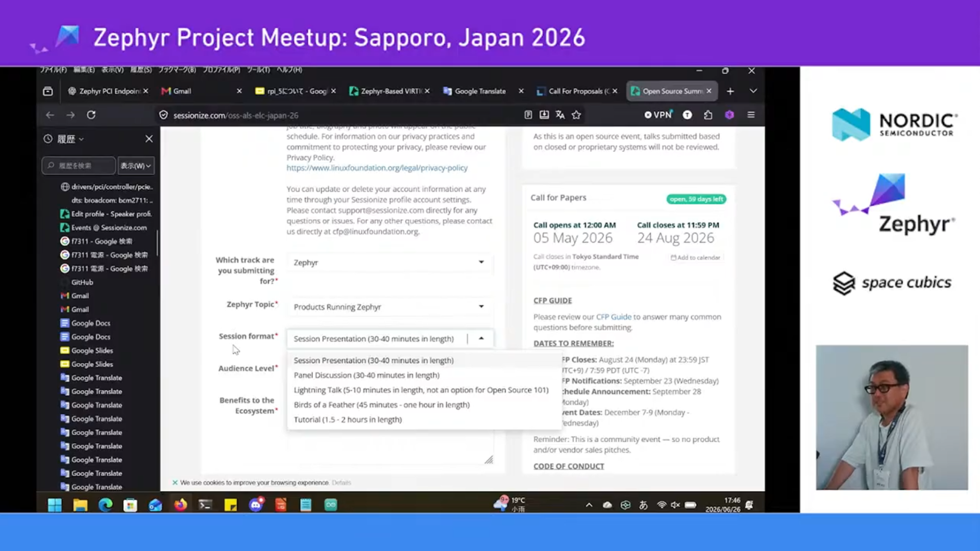Expand hidden system tray icons
Screen dimensions: 980x551
pyautogui.click(x=589, y=505)
